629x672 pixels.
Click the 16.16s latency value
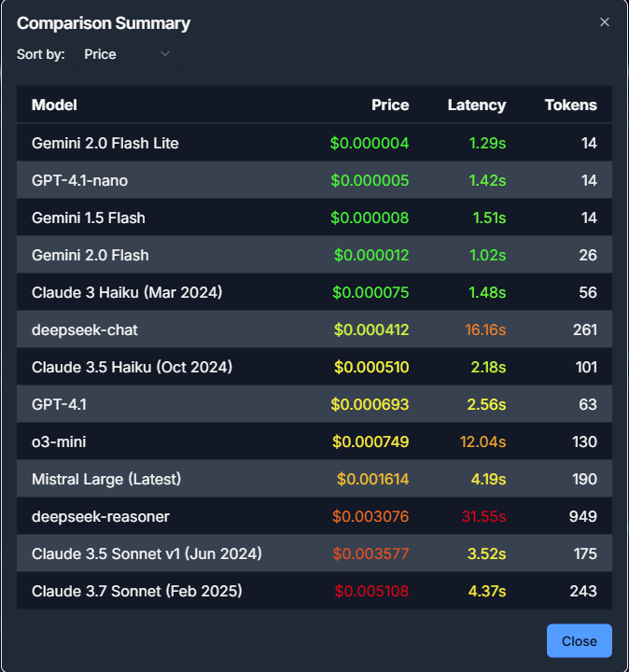pos(485,329)
